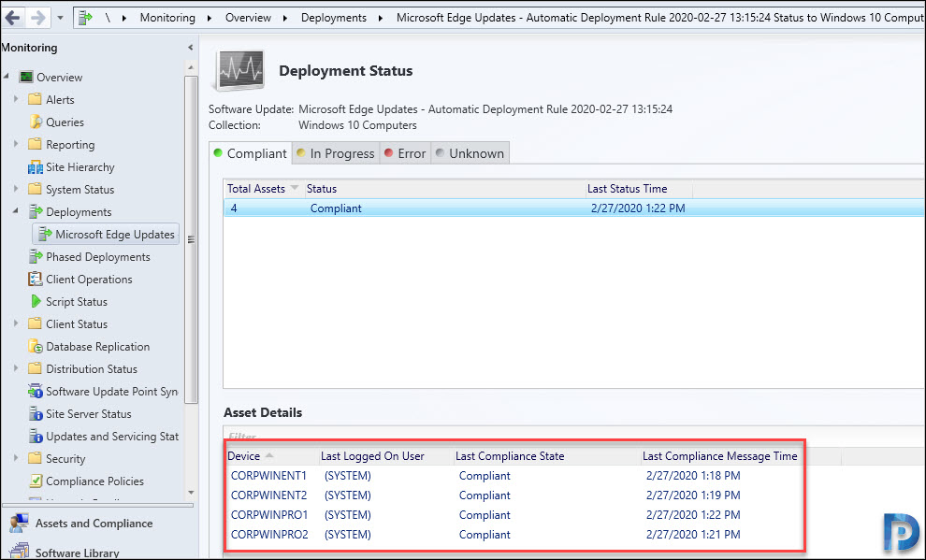Click the Asset Details filter field
Viewport: 926px width, 560px height.
click(x=574, y=436)
